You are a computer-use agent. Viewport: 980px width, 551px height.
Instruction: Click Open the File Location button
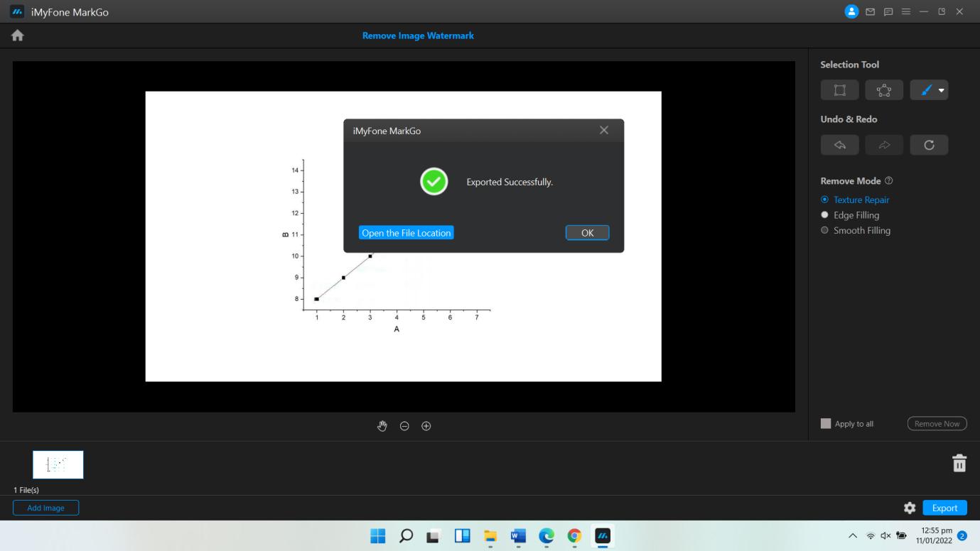406,233
